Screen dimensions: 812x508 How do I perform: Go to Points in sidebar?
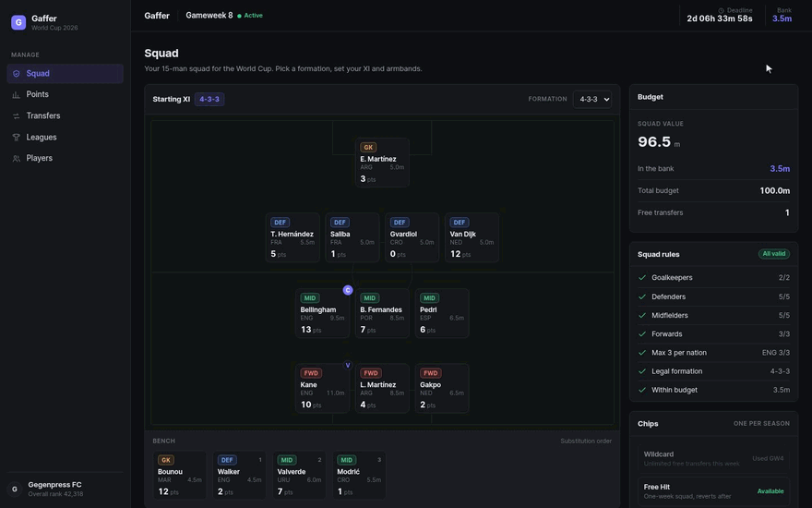(66, 94)
